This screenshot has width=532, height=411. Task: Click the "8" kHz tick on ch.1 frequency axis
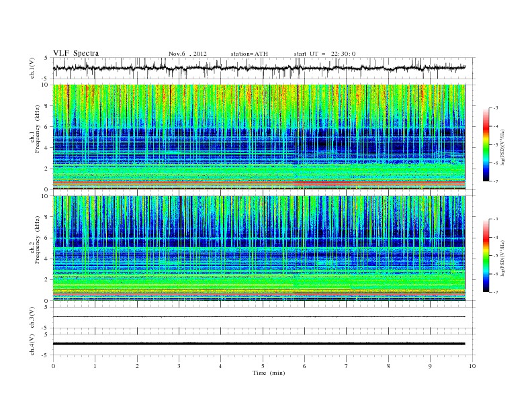tap(46, 106)
